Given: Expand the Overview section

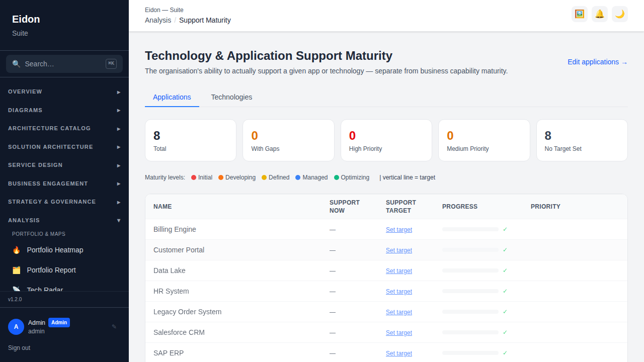Looking at the screenshot, I should pos(64,92).
